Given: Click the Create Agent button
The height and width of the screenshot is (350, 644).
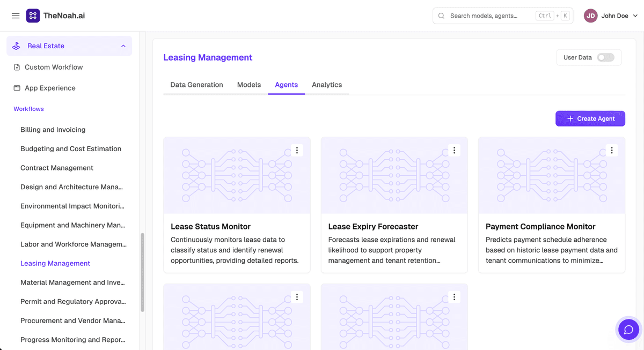Looking at the screenshot, I should click(590, 118).
